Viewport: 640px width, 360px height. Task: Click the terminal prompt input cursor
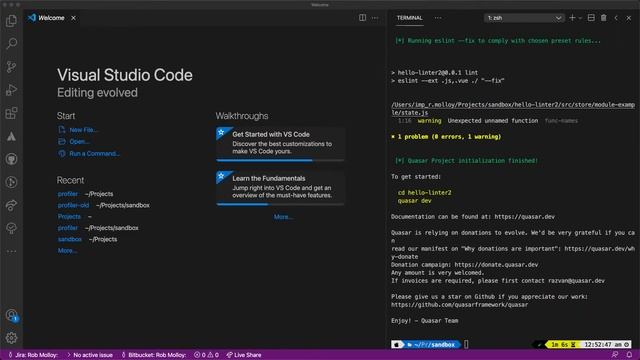point(466,344)
